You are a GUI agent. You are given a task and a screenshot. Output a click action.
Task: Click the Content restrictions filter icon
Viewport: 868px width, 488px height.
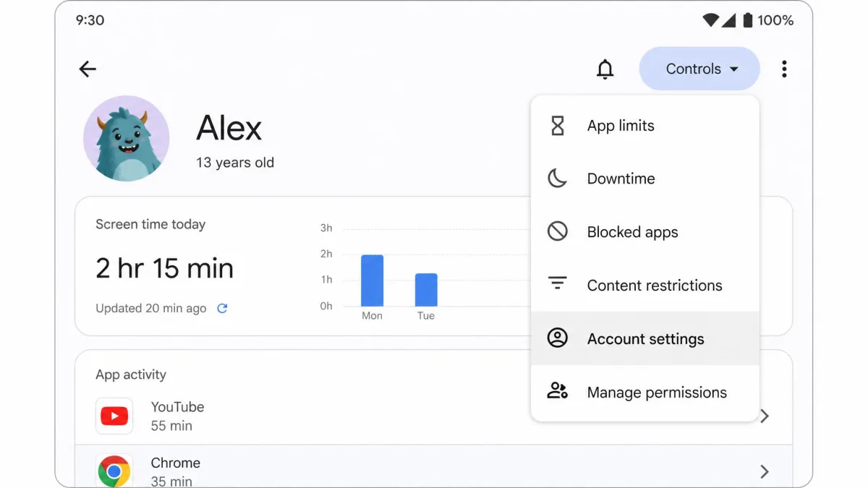(x=557, y=283)
